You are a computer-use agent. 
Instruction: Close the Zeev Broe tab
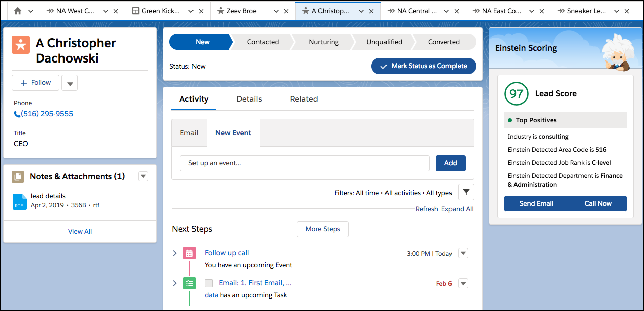[287, 11]
